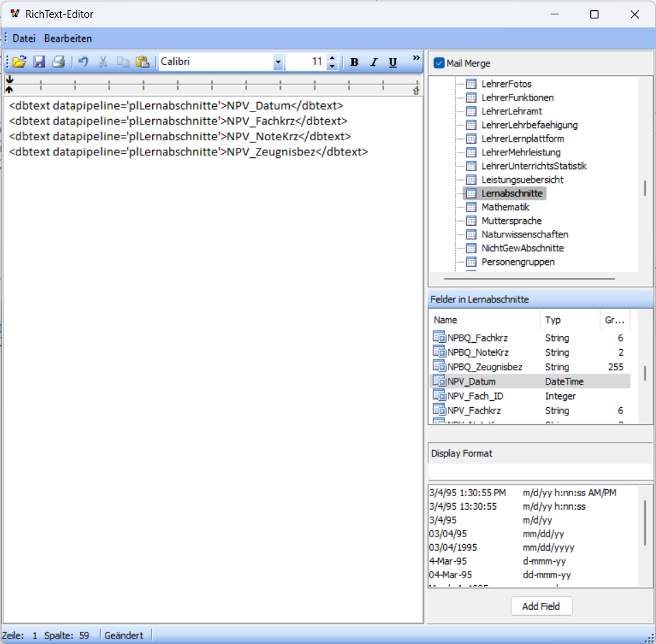Underline text with the U button
The height and width of the screenshot is (644, 656).
pyautogui.click(x=393, y=62)
